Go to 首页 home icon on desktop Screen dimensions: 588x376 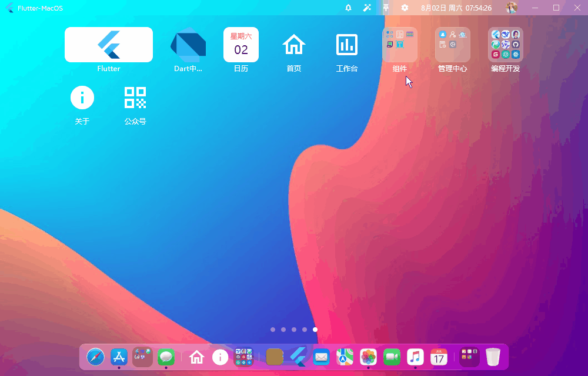click(294, 45)
